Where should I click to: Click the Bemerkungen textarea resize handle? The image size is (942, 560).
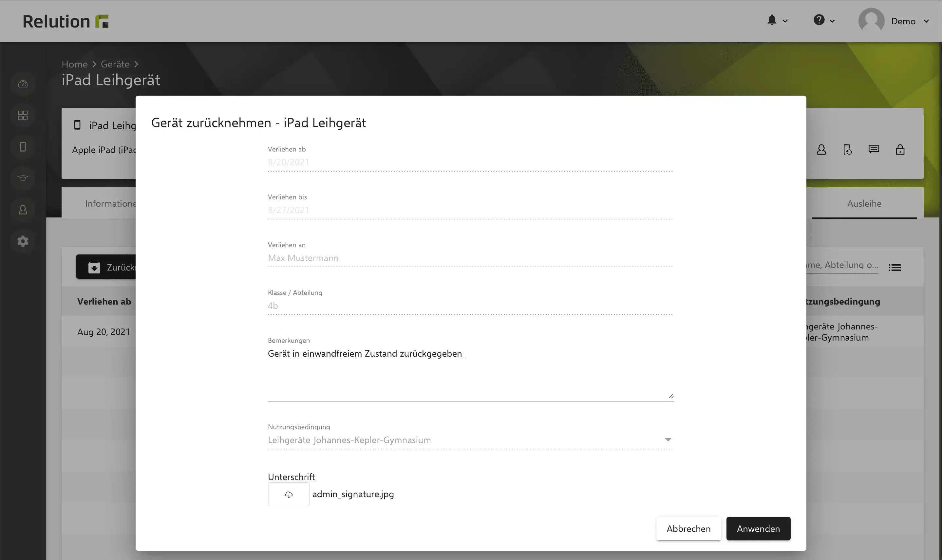pyautogui.click(x=671, y=396)
